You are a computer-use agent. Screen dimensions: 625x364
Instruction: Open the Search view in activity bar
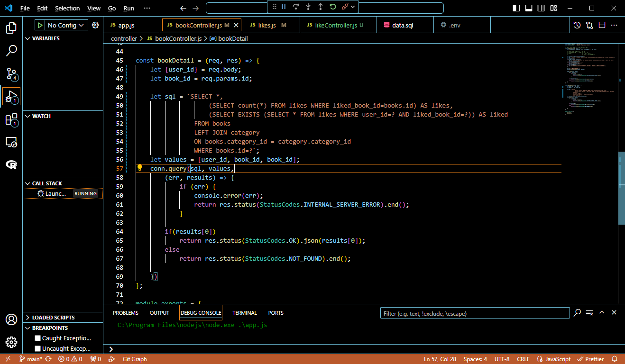point(11,51)
